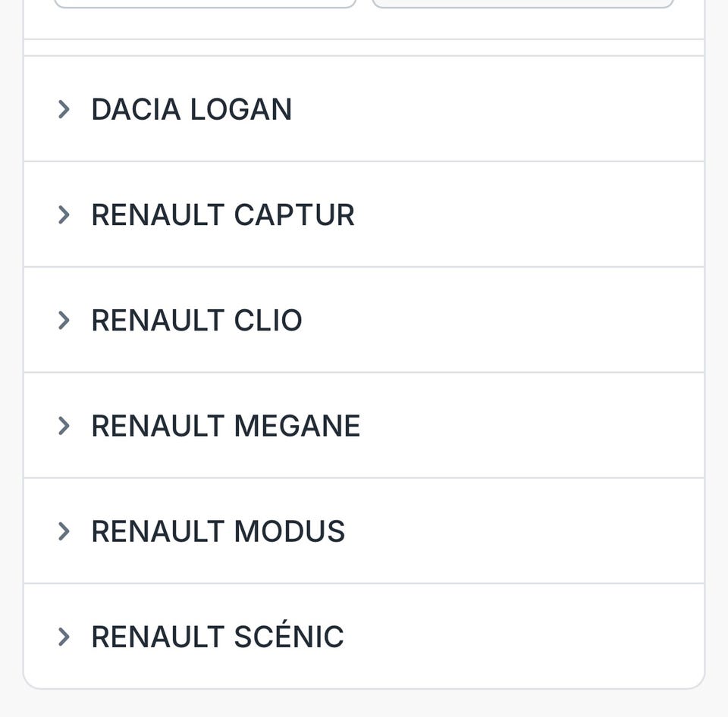Expand the RENAULT CAPTUR chevron
Viewport: 728px width, 717px height.
(64, 214)
